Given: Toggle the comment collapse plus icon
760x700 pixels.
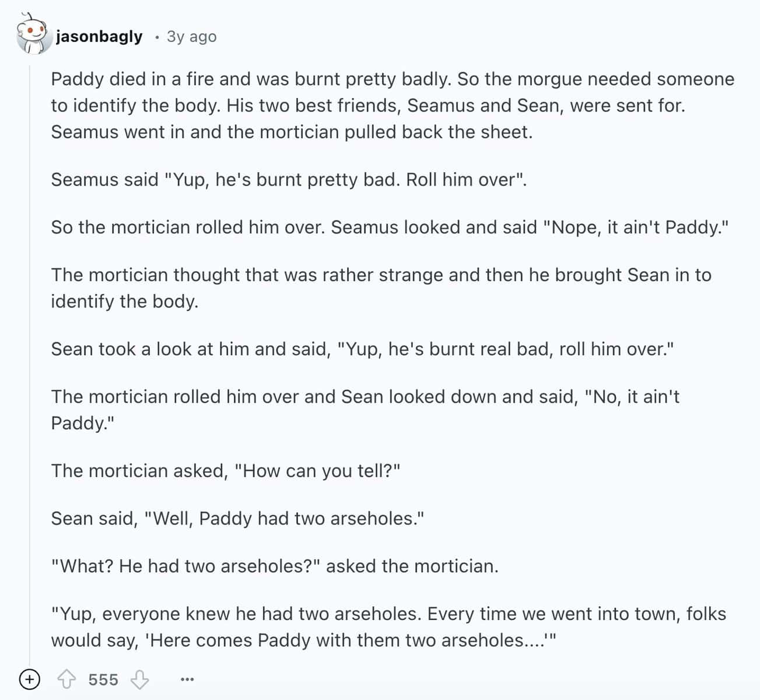Looking at the screenshot, I should pyautogui.click(x=29, y=680).
